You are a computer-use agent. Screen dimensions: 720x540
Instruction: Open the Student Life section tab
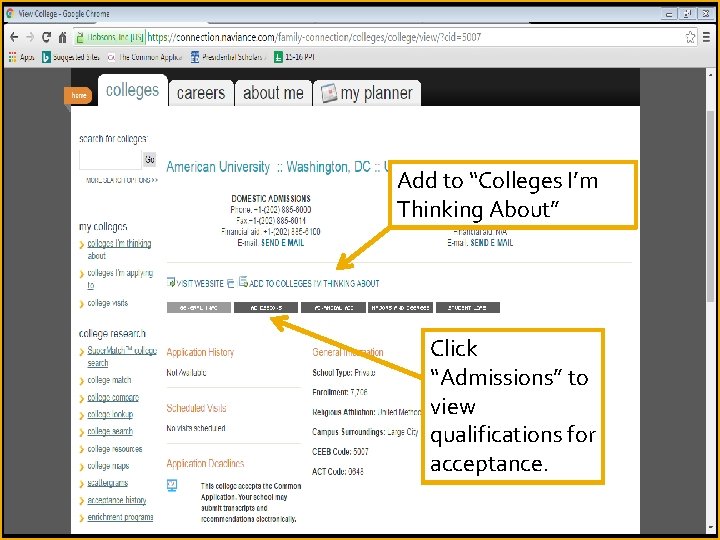click(467, 308)
